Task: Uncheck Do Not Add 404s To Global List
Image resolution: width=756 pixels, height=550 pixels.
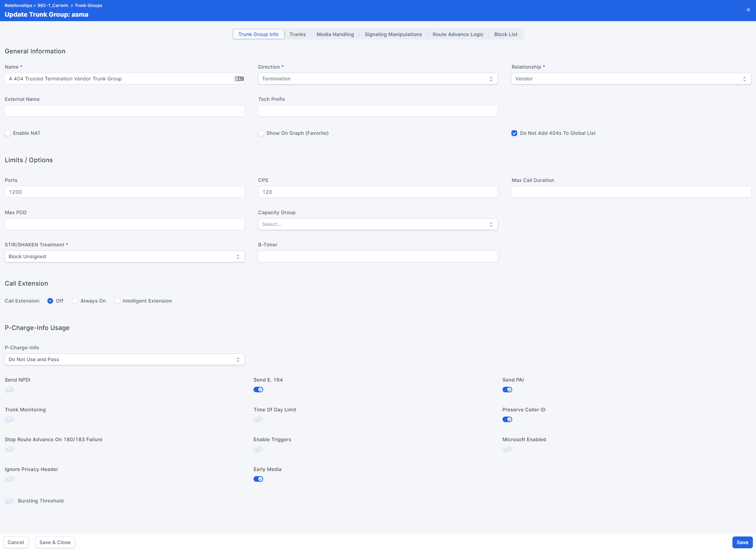Action: coord(514,133)
